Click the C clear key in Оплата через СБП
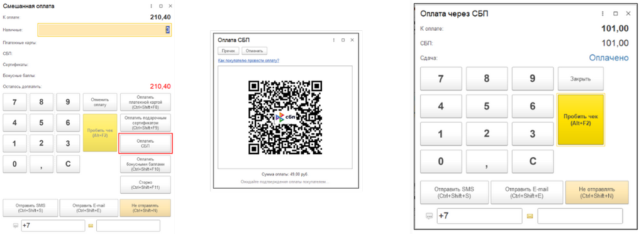 (x=533, y=161)
